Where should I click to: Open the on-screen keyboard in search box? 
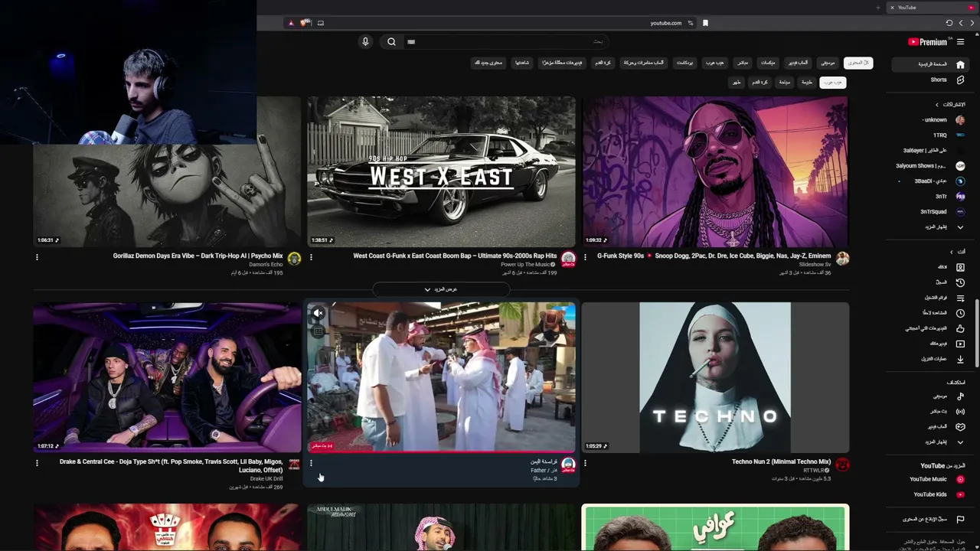coord(411,42)
